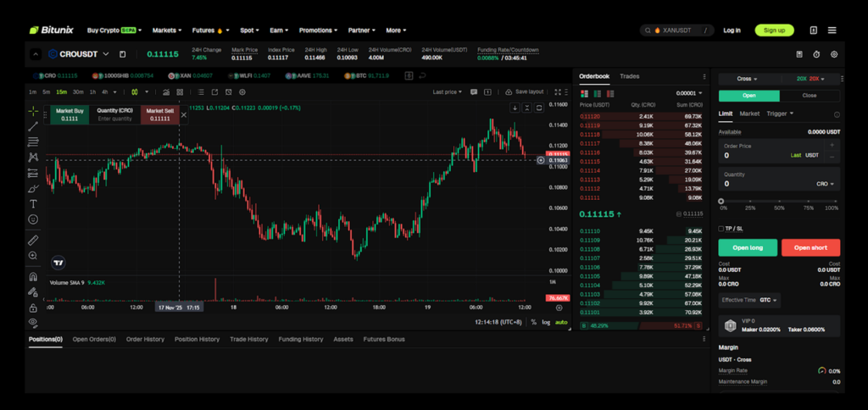Toggle stay in drawing mode

click(x=33, y=292)
